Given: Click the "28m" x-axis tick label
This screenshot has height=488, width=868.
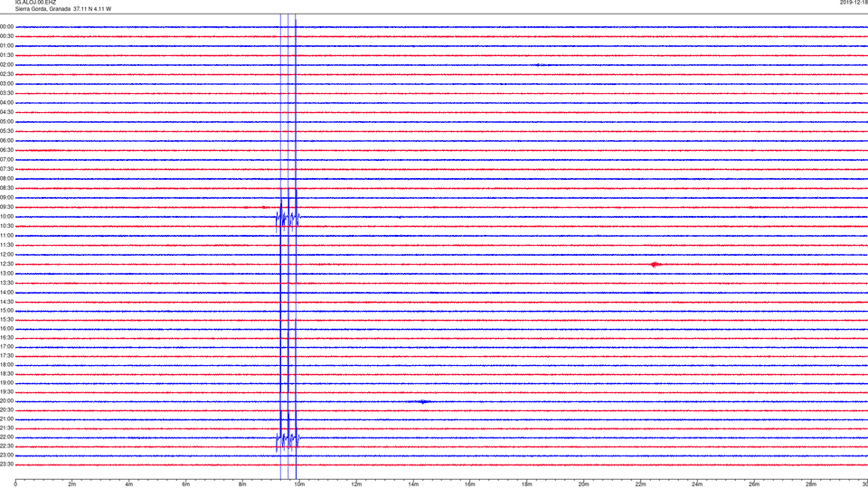Looking at the screenshot, I should (x=812, y=484).
